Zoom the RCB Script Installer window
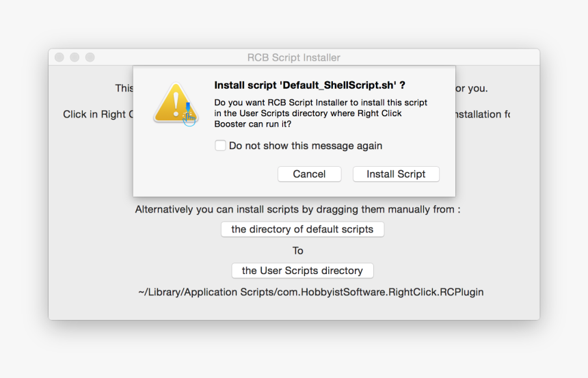This screenshot has width=588, height=378. tap(90, 58)
